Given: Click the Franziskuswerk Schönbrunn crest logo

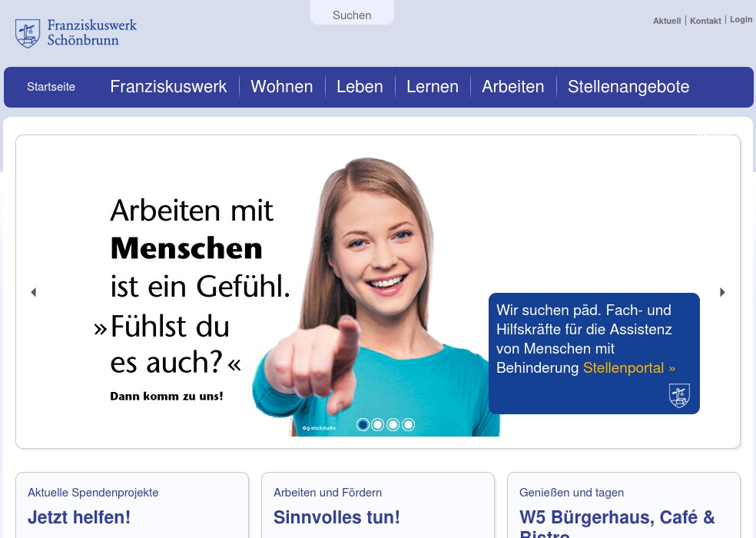Looking at the screenshot, I should (28, 33).
